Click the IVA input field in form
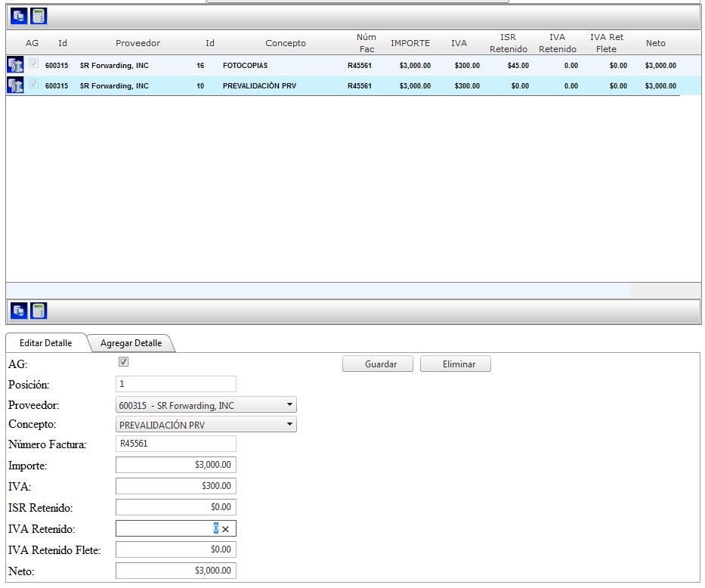Image resolution: width=705 pixels, height=588 pixels. pos(176,486)
